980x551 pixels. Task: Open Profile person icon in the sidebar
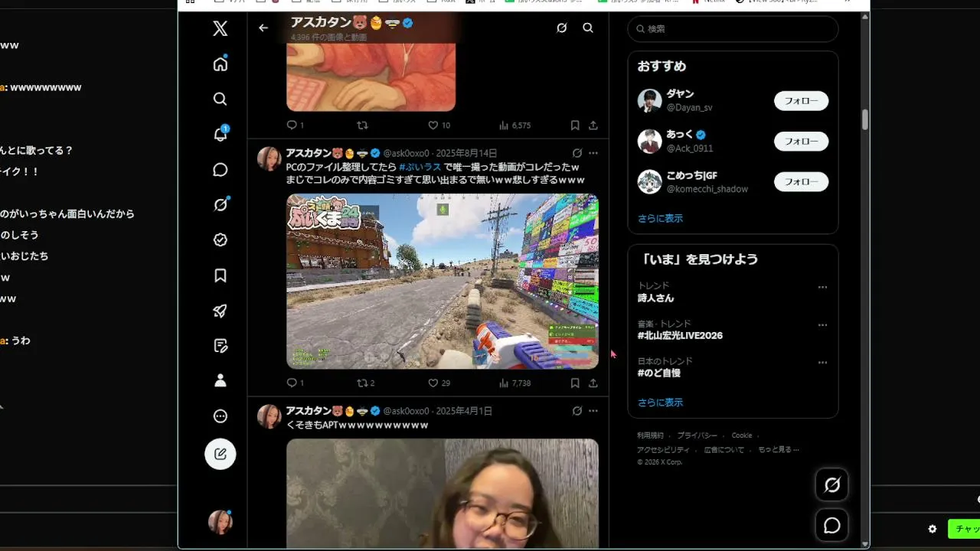[x=220, y=380]
